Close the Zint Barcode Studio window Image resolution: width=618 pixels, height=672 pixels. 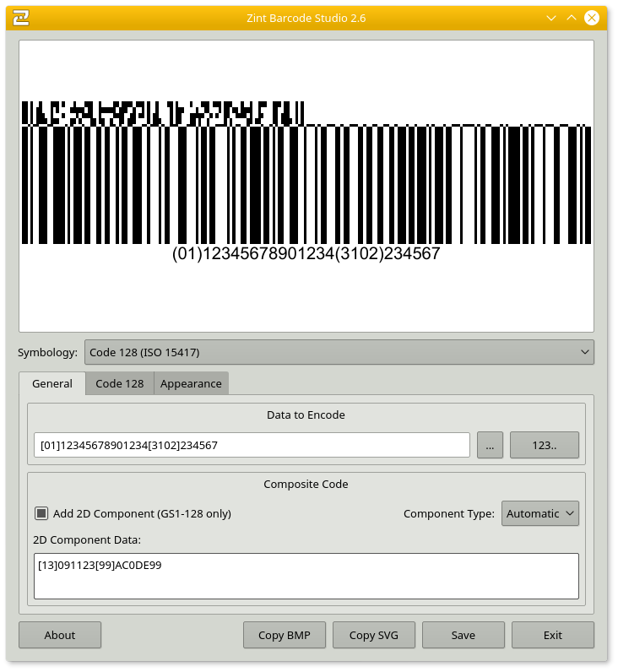pyautogui.click(x=592, y=18)
